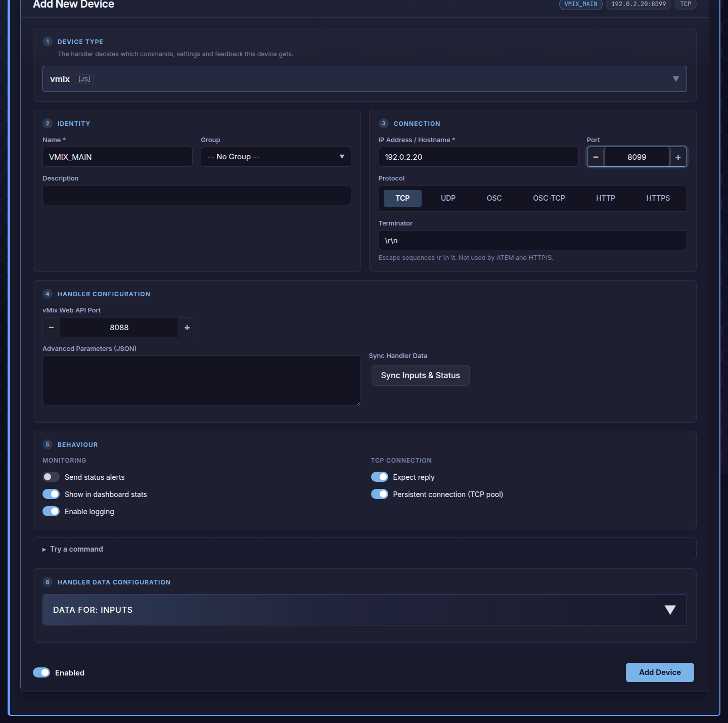Select the OSC protocol
Screen dimensions: 728x723
(494, 198)
